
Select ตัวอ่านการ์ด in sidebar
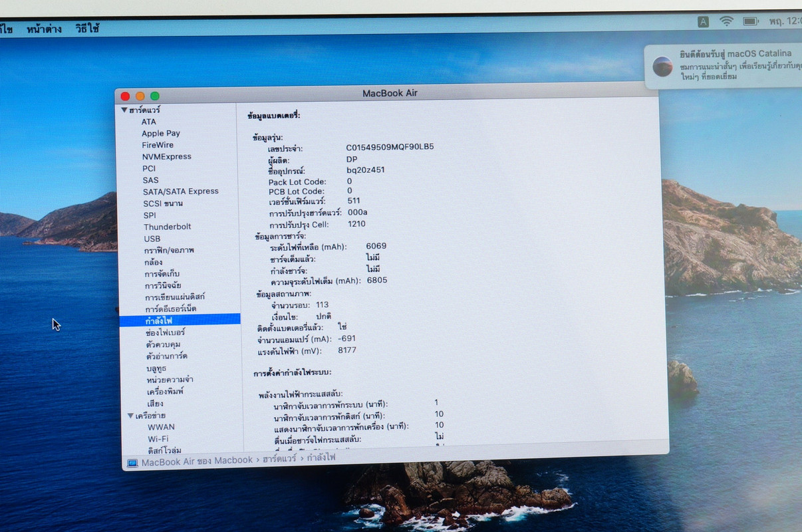click(x=166, y=356)
